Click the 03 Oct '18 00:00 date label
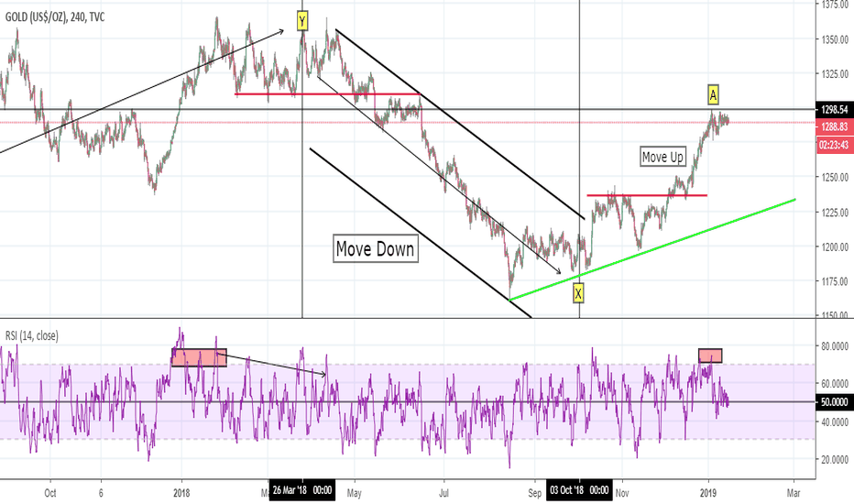The height and width of the screenshot is (504, 854). coord(579,490)
